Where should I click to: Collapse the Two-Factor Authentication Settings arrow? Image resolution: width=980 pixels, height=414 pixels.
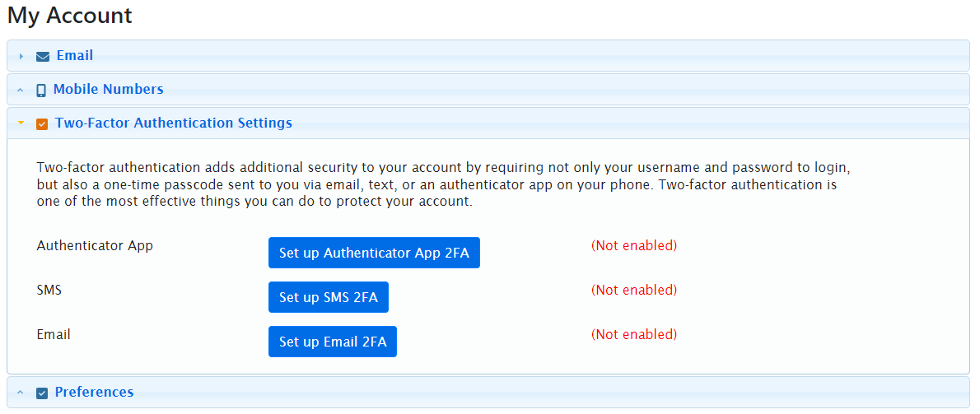click(x=21, y=123)
